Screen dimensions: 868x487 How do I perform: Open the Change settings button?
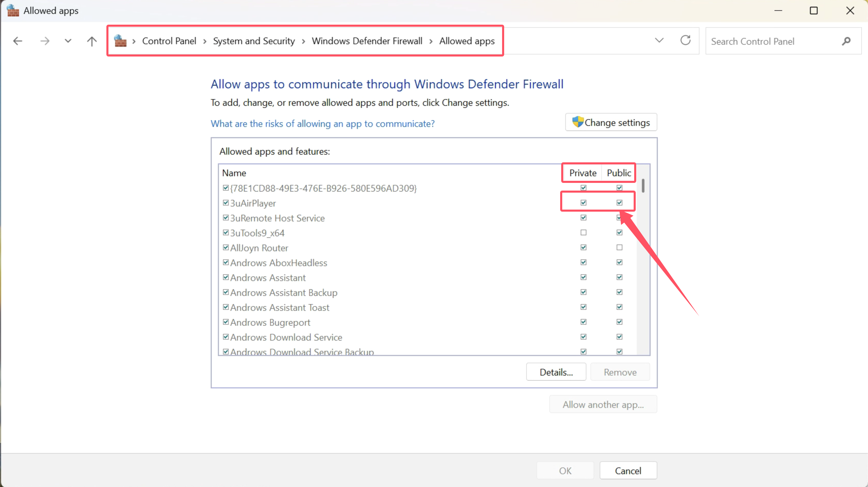[611, 122]
